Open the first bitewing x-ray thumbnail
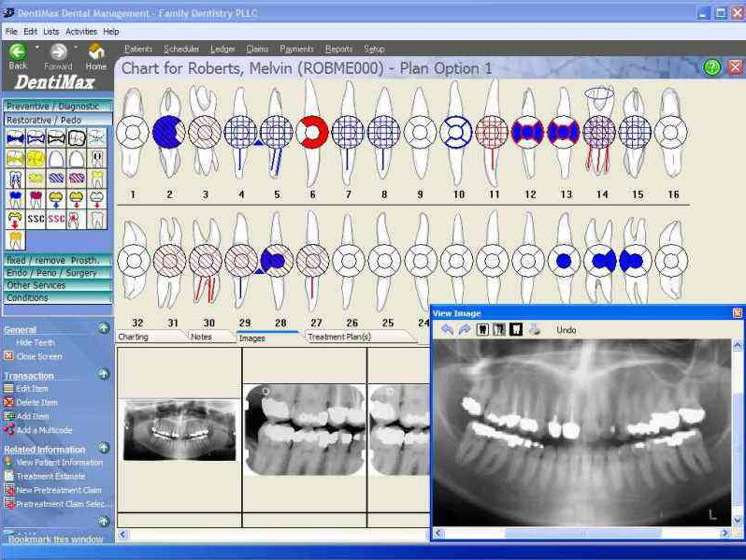The image size is (746, 560). (305, 430)
